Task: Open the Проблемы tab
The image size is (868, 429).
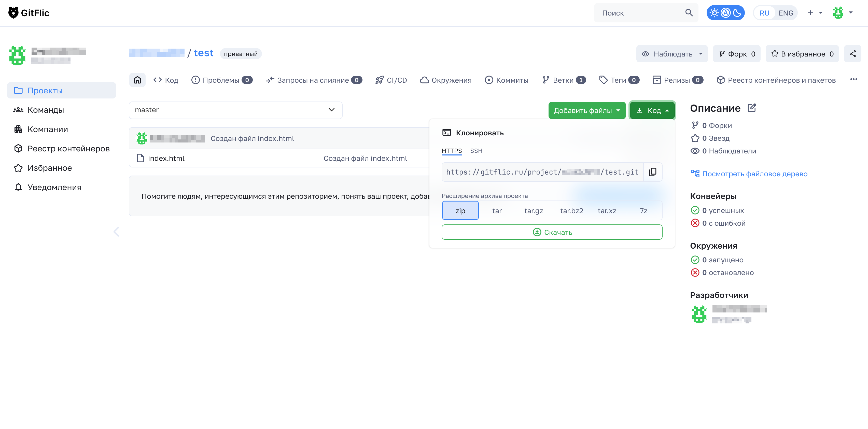Action: tap(222, 80)
